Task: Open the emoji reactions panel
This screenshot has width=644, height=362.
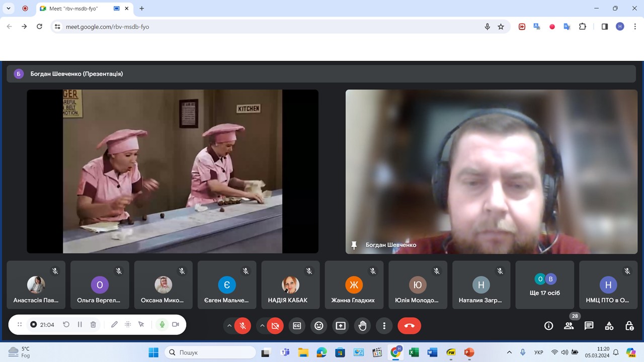Action: [x=318, y=326]
